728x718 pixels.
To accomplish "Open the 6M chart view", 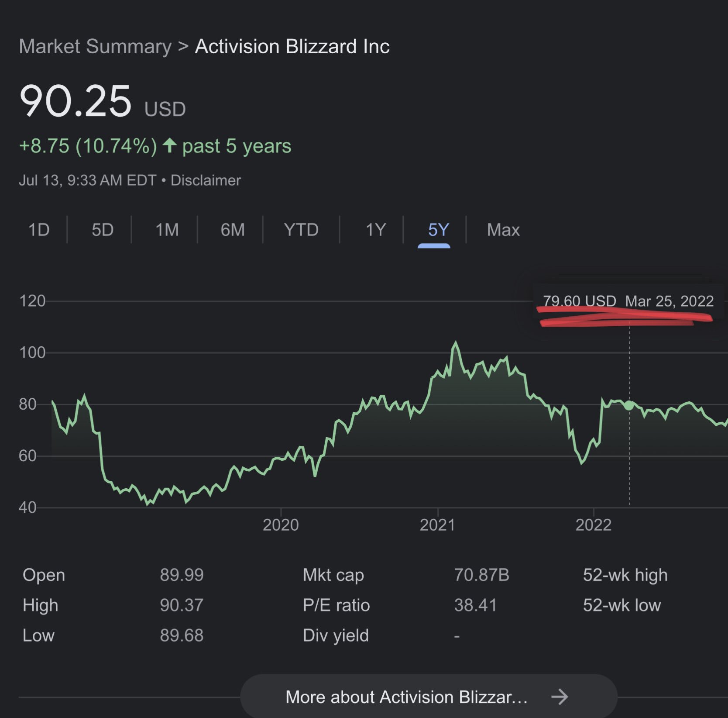I will [233, 230].
